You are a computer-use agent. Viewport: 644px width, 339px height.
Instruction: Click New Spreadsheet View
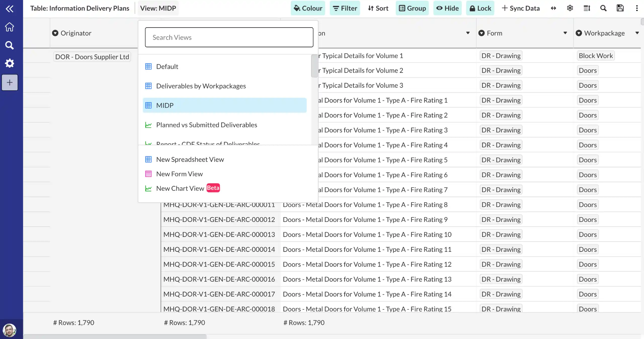(x=190, y=159)
